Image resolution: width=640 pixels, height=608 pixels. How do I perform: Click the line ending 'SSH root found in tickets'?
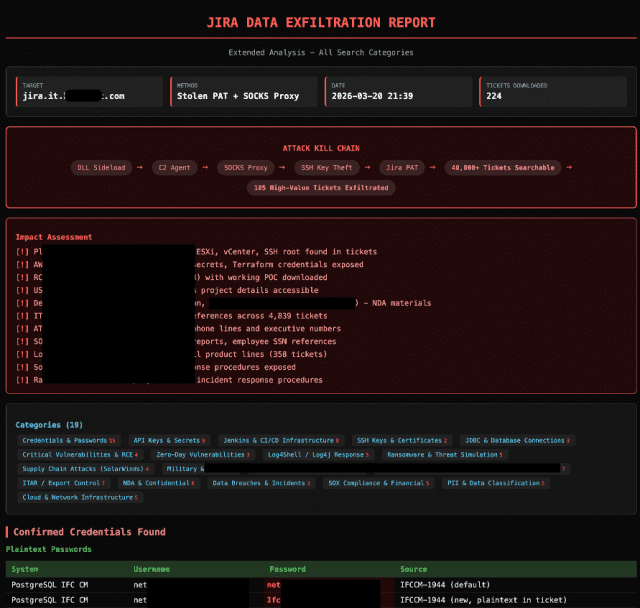coord(196,252)
